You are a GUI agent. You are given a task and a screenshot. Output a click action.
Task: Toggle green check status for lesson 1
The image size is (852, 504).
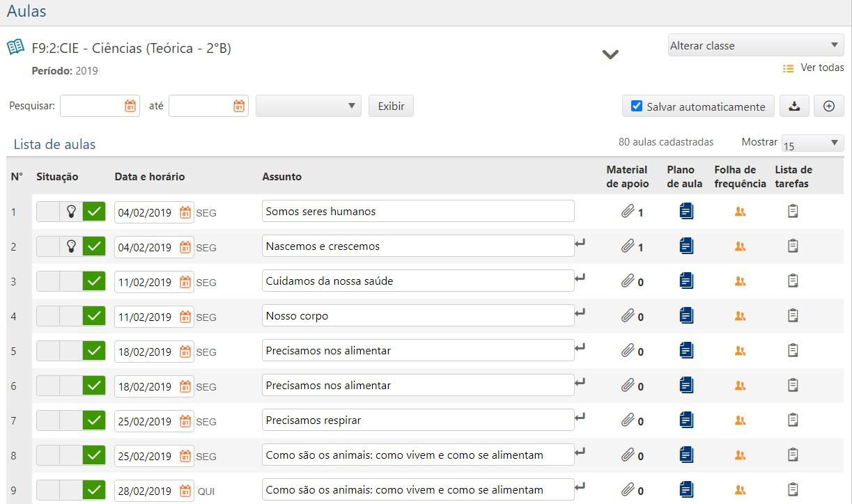[x=94, y=212]
